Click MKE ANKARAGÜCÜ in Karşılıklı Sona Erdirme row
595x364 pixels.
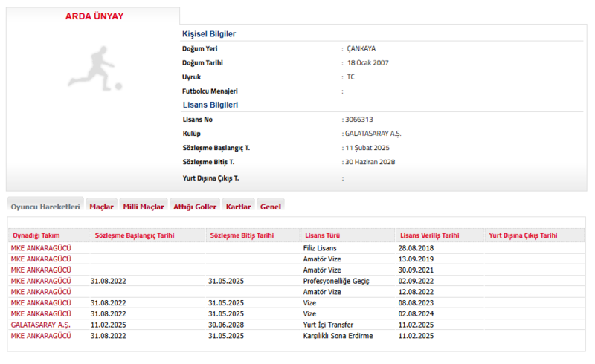(x=41, y=336)
